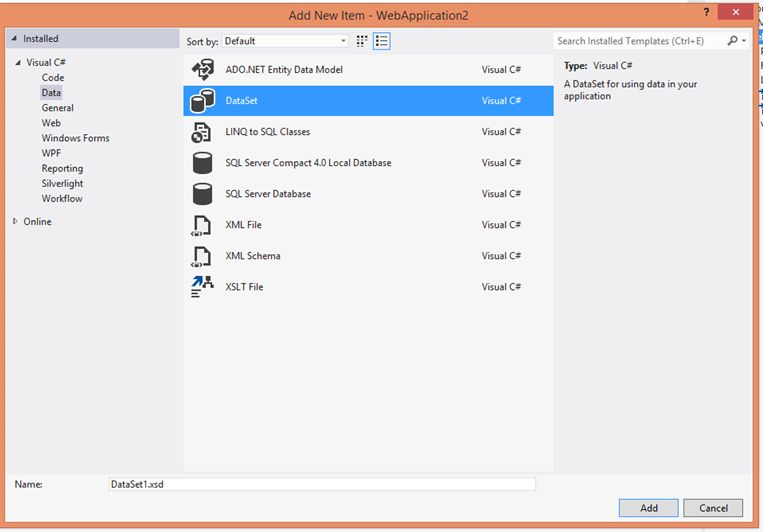Viewport: 763px width, 532px height.
Task: Click the Installed header label
Action: pos(40,38)
